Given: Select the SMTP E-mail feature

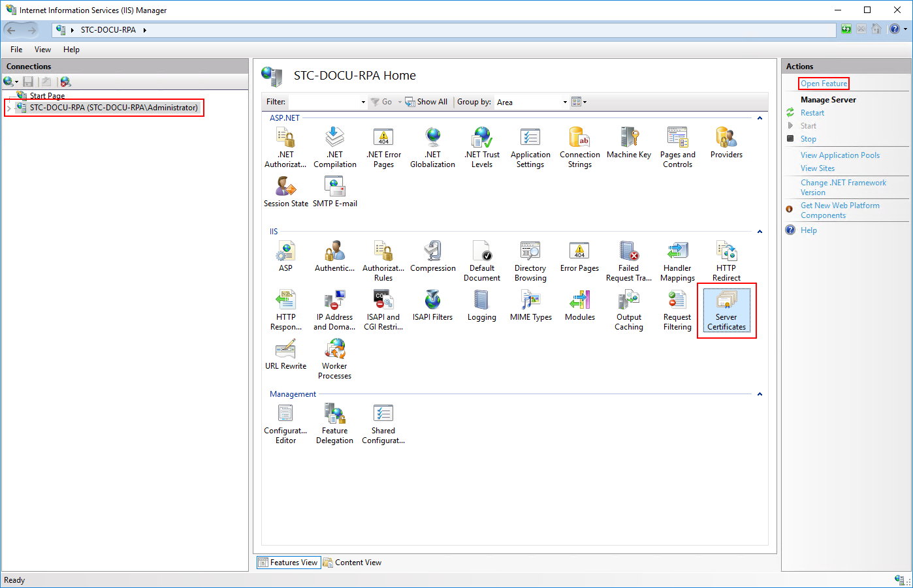Looking at the screenshot, I should click(334, 189).
